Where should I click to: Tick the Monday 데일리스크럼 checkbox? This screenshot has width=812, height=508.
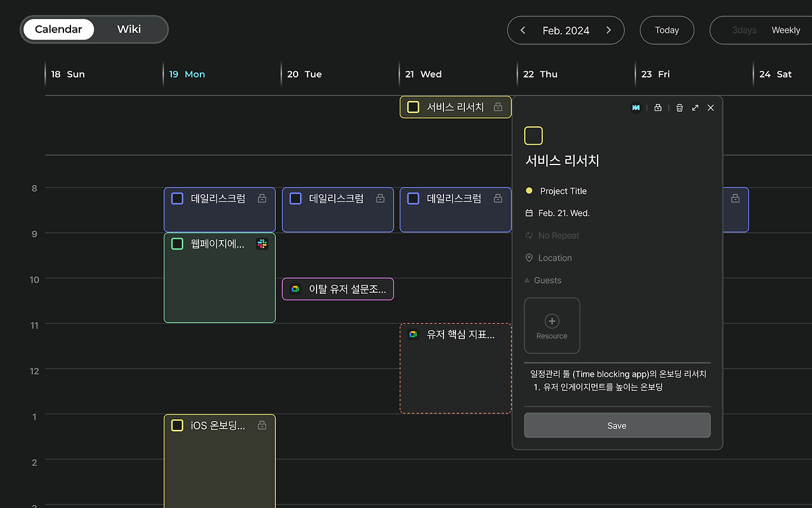177,199
